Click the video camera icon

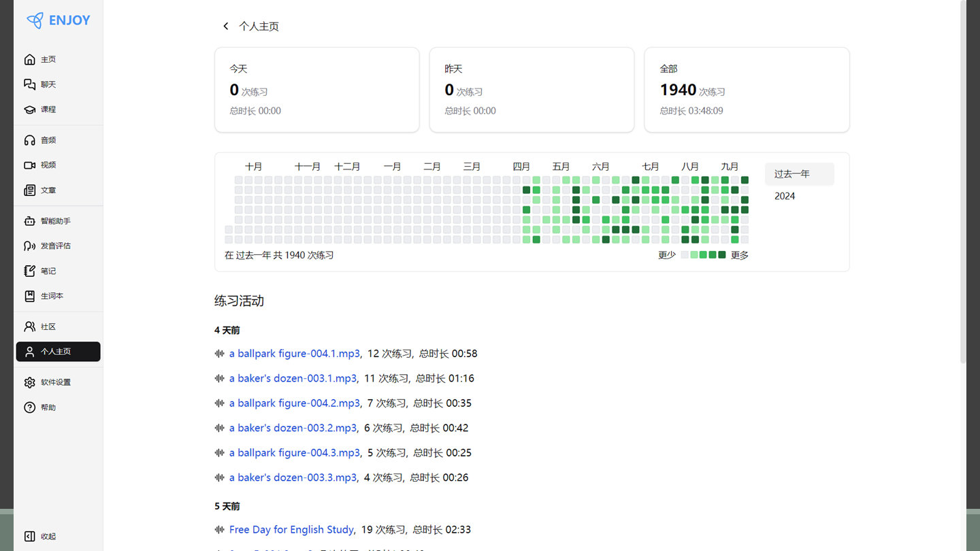pyautogui.click(x=29, y=165)
